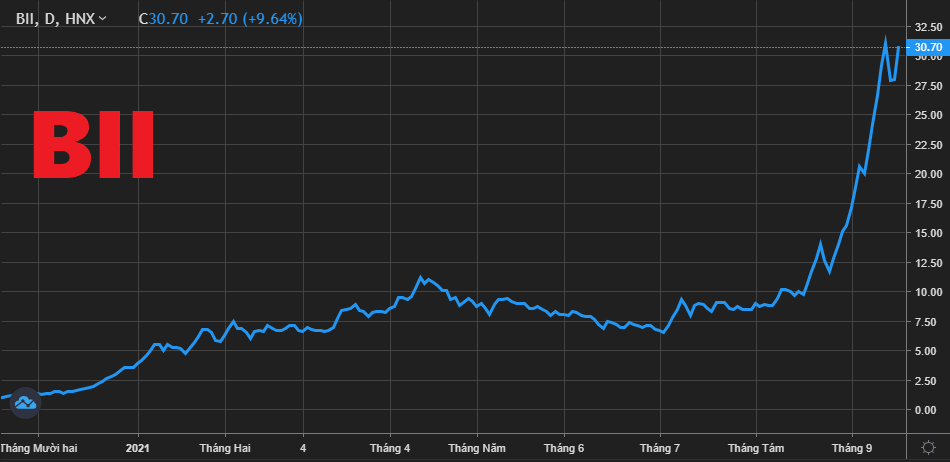The image size is (950, 462).
Task: Click the 25.00 price axis label
Action: coord(928,116)
